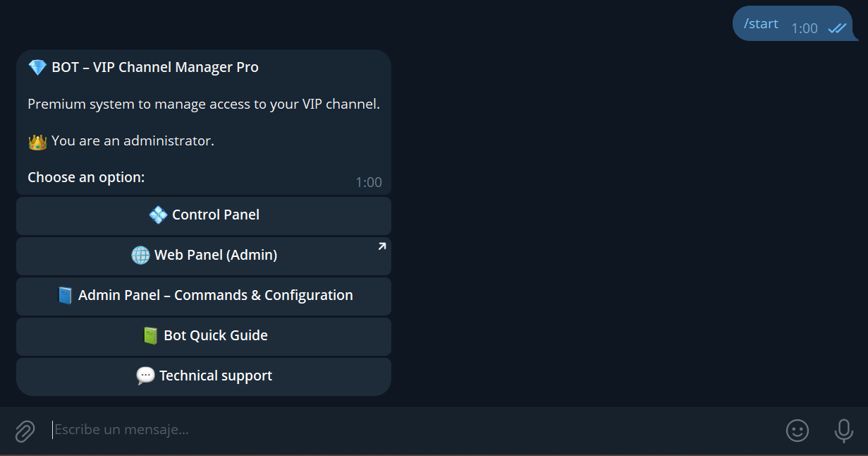
Task: Open the Web Panel (Admin)
Action: [203, 255]
